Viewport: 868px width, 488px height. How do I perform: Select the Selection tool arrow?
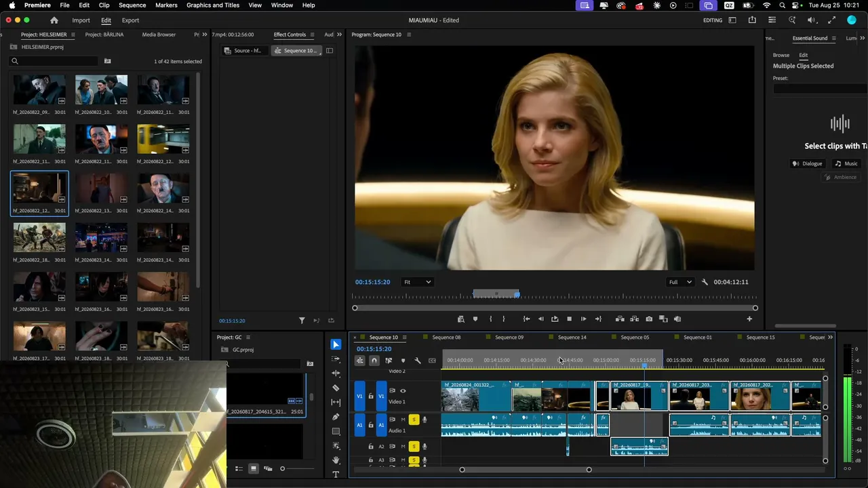point(336,344)
